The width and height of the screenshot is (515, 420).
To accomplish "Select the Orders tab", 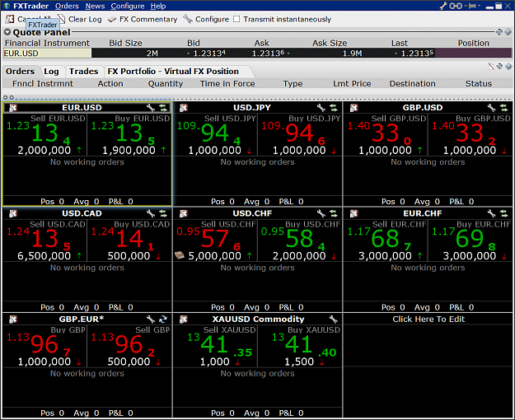I will tap(20, 72).
